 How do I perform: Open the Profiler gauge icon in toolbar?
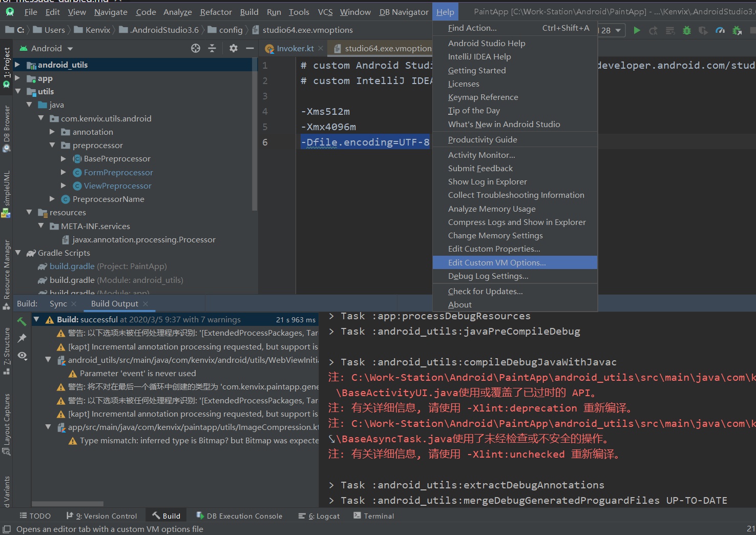click(x=720, y=30)
